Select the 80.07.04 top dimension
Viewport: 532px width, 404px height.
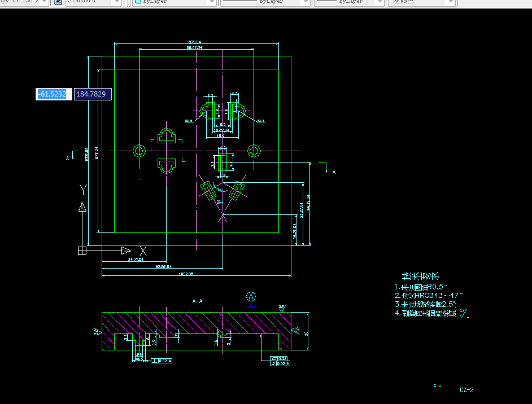[194, 48]
